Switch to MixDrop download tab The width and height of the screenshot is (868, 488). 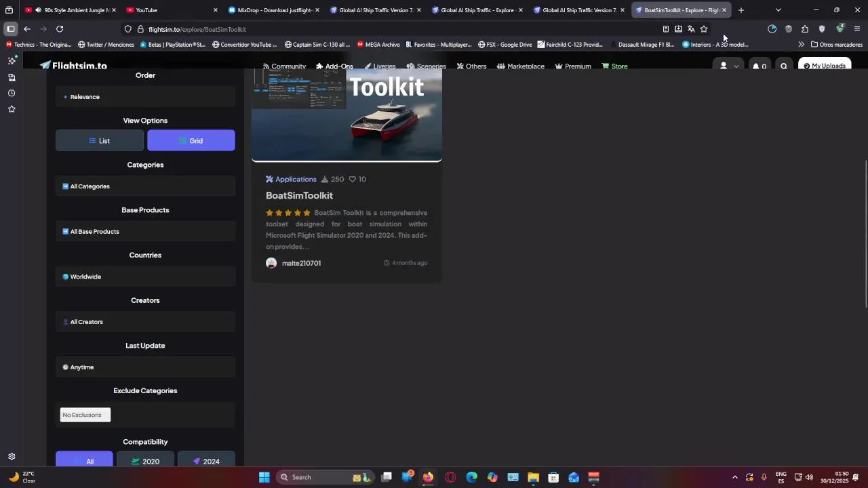pos(273,10)
